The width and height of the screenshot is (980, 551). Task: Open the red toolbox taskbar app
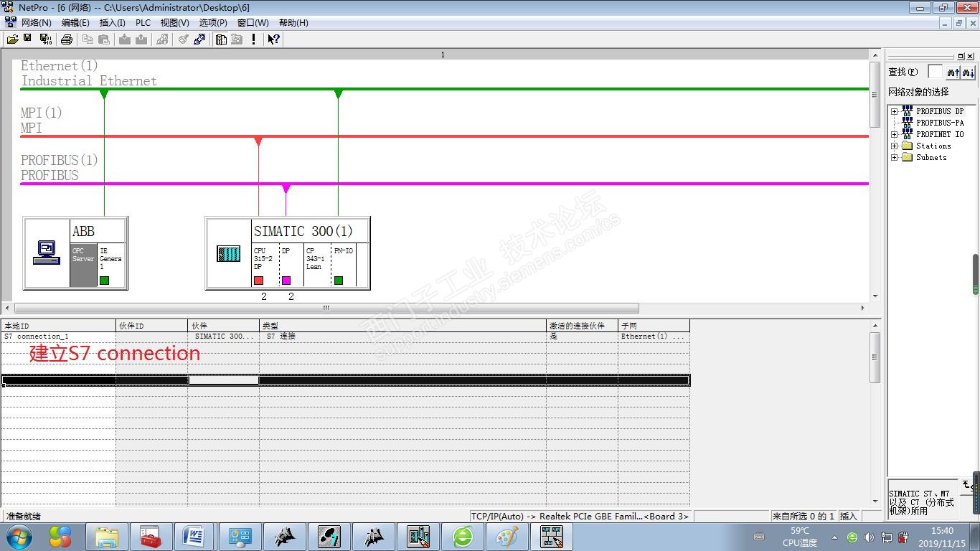[x=151, y=537]
